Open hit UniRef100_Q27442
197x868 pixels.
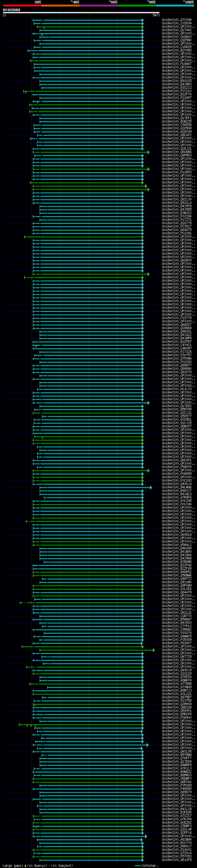click(177, 30)
